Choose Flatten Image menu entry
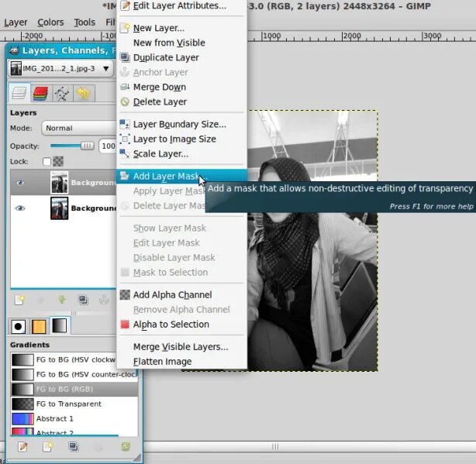Image resolution: width=476 pixels, height=464 pixels. pyautogui.click(x=181, y=362)
